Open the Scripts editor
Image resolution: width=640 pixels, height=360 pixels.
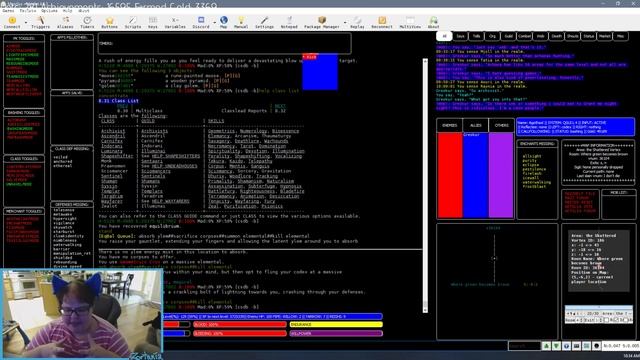point(133,22)
